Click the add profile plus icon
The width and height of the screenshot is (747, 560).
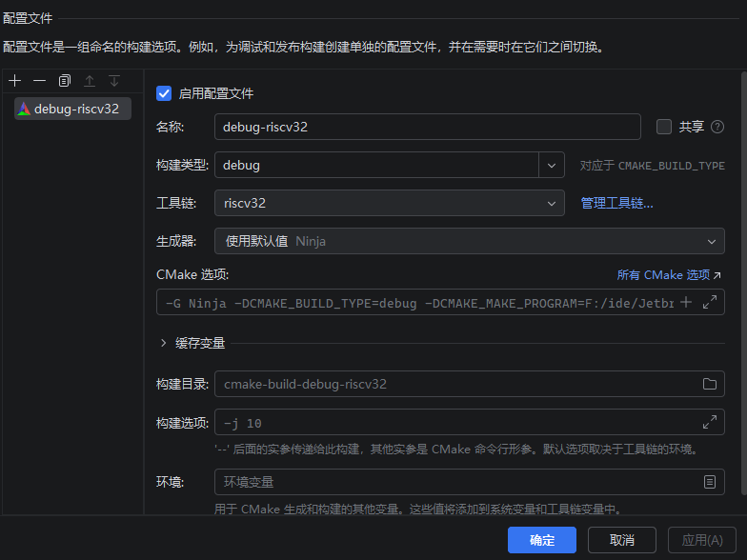(14, 81)
